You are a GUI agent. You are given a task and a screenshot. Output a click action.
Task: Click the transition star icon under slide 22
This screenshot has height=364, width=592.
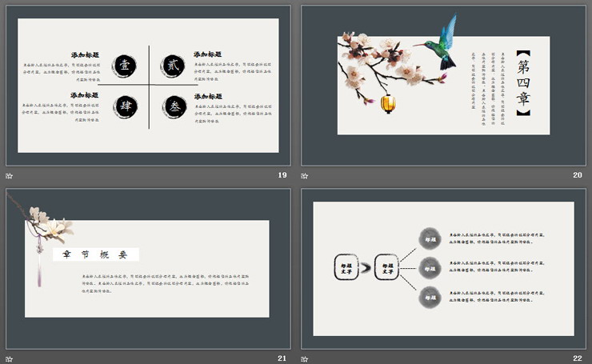tap(304, 358)
